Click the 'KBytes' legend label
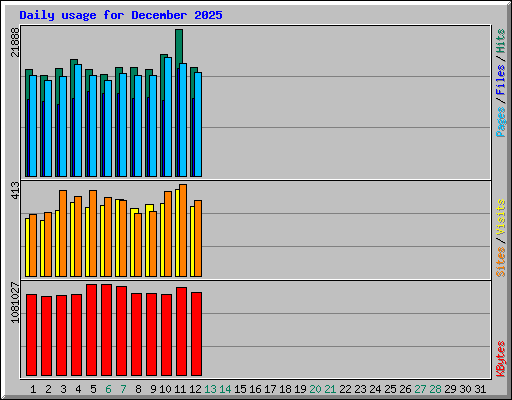This screenshot has width=512, height=400. click(x=501, y=359)
